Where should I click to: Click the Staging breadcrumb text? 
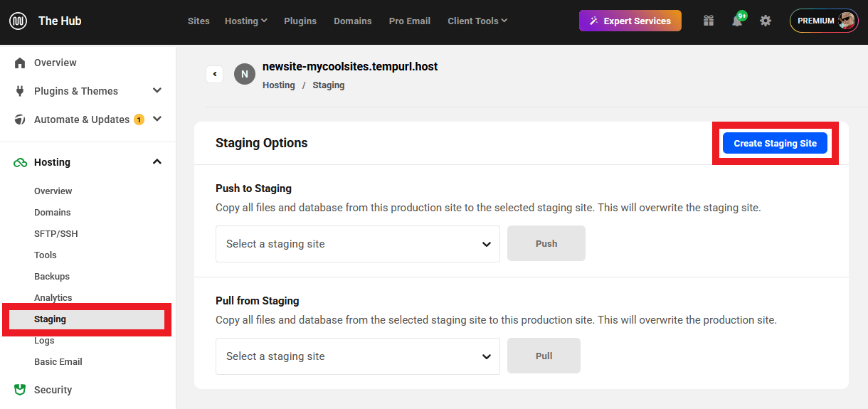tap(329, 85)
